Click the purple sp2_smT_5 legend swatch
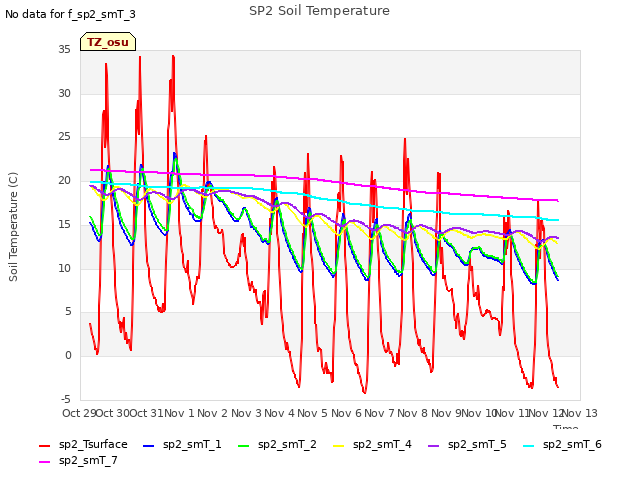Image resolution: width=640 pixels, height=480 pixels. (433, 446)
